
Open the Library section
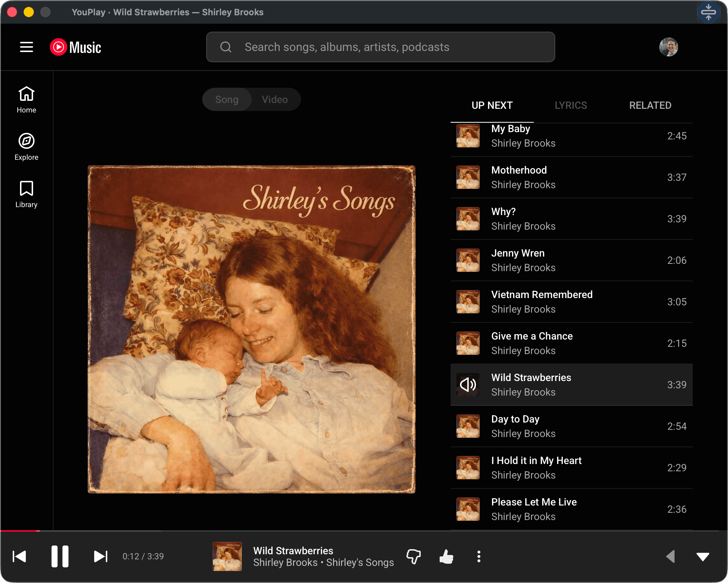[x=26, y=194]
